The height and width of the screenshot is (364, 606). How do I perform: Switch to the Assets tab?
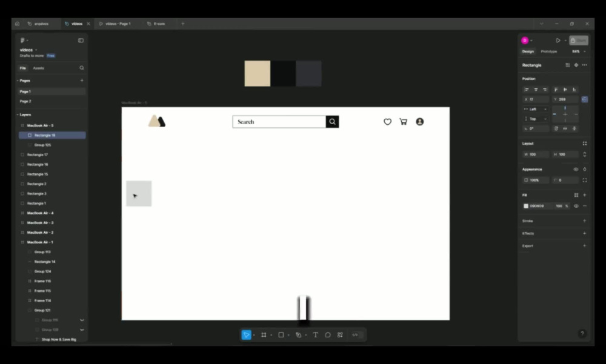point(38,68)
